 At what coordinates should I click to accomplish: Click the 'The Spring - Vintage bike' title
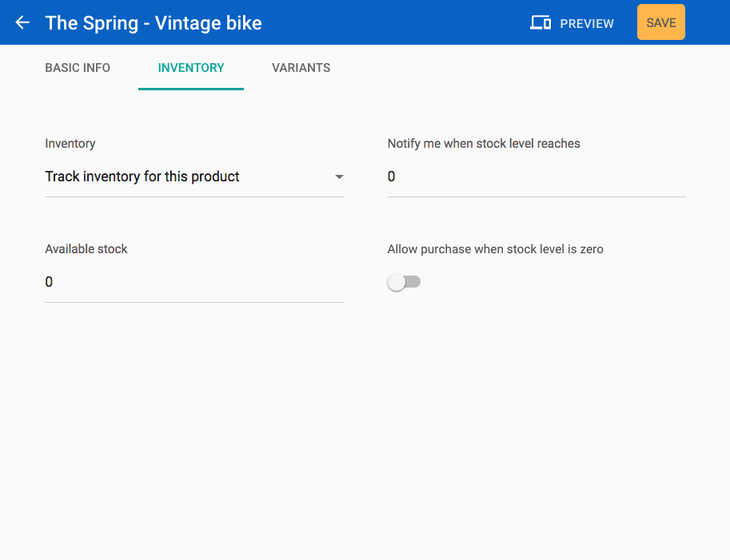pos(154,23)
